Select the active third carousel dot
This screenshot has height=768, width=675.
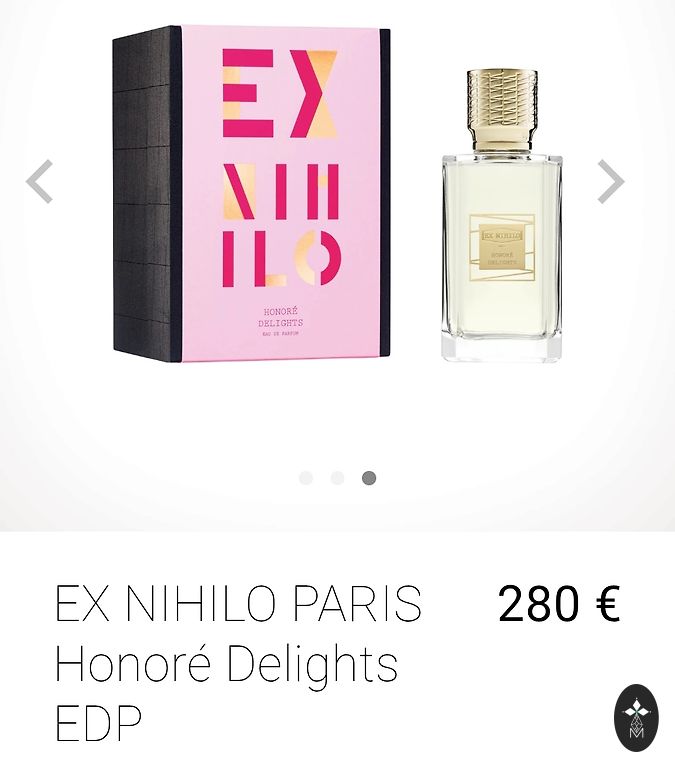coord(369,478)
